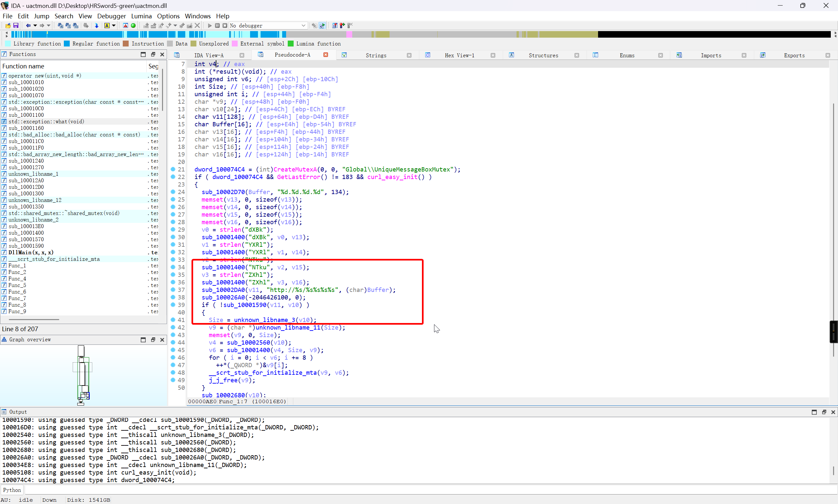Switch to the Exports tab
Screen dimensions: 838x504
(x=794, y=55)
